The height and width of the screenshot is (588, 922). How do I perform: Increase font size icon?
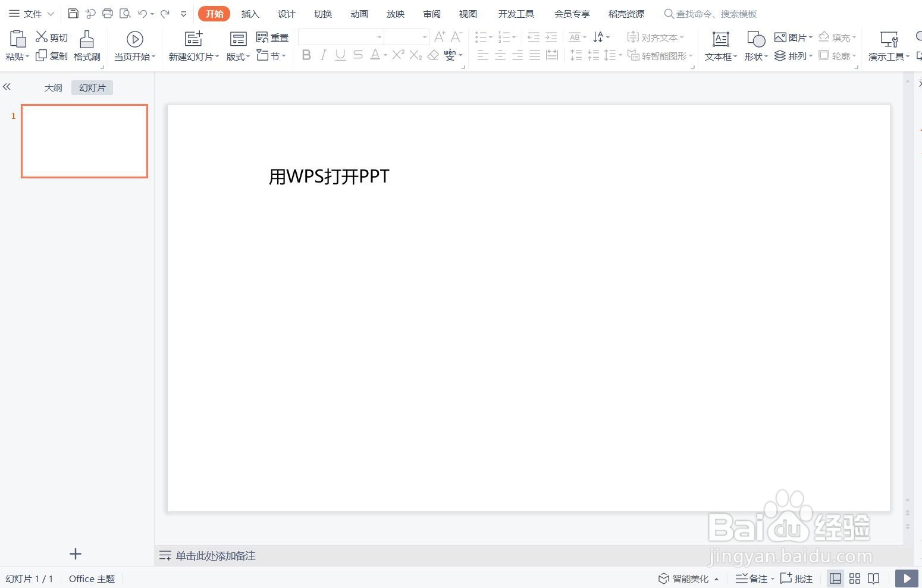(x=440, y=37)
